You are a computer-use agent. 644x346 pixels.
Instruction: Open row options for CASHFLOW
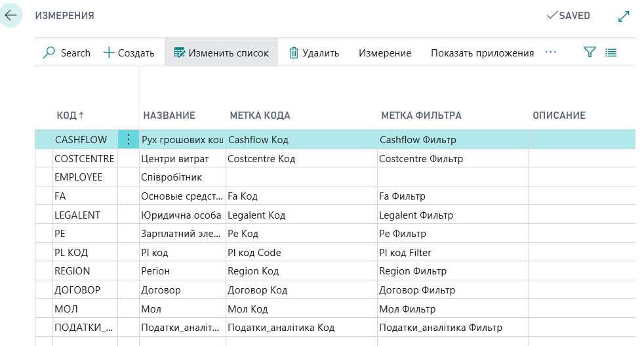(128, 139)
